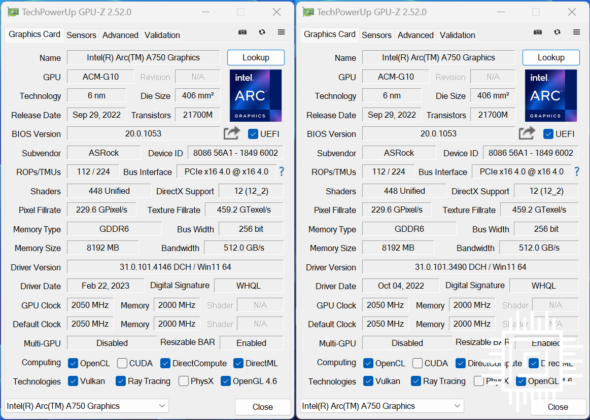Toggle the Vulkan checkbox in left window
Screen dimensions: 590x420
tap(73, 381)
